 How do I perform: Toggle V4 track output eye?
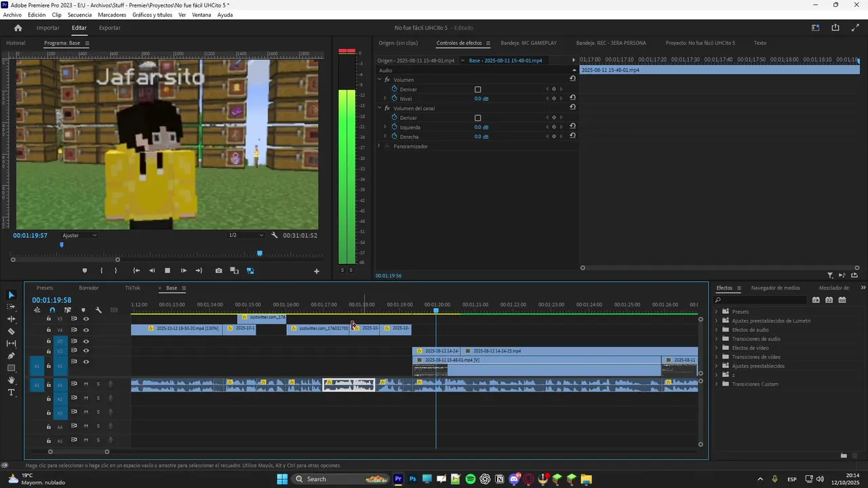point(85,330)
